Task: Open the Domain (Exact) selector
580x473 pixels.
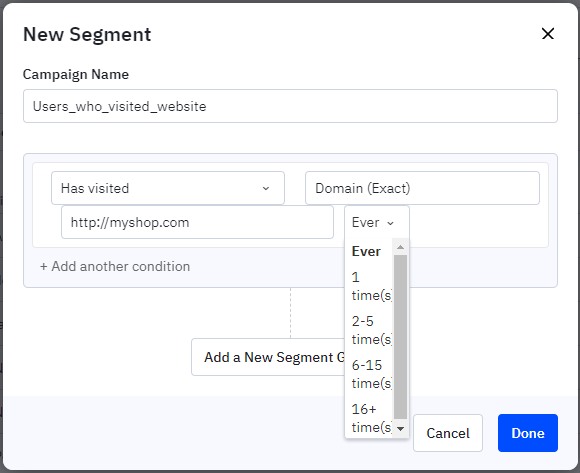Action: click(422, 188)
